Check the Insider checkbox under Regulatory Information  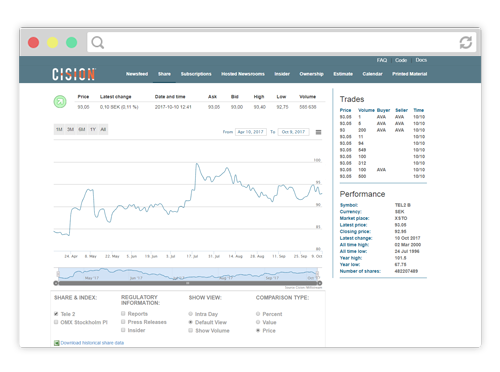(x=123, y=330)
